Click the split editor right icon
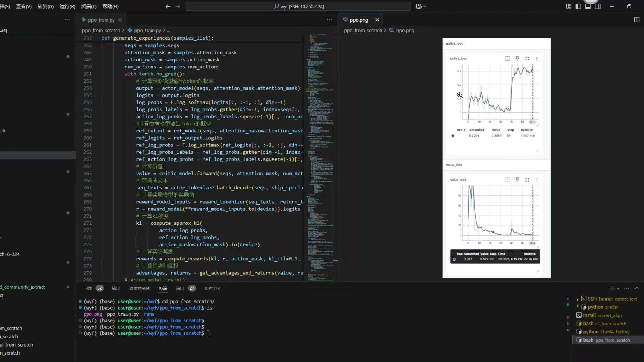 point(636,20)
